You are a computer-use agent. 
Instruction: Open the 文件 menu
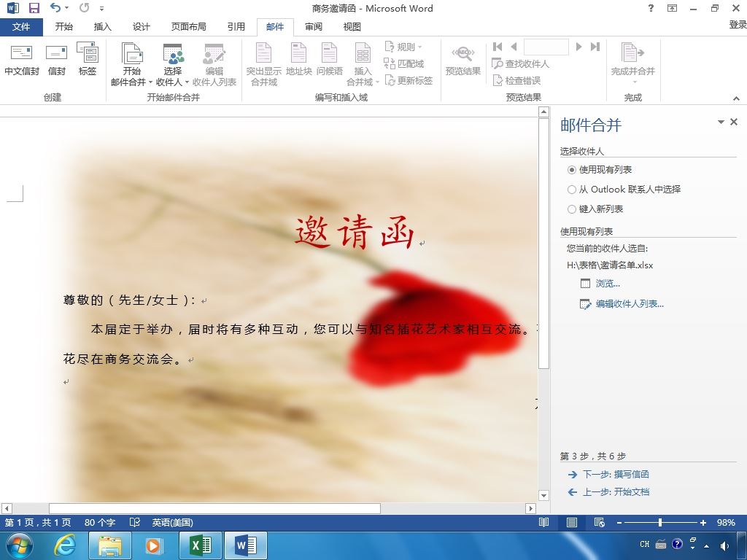(x=21, y=27)
